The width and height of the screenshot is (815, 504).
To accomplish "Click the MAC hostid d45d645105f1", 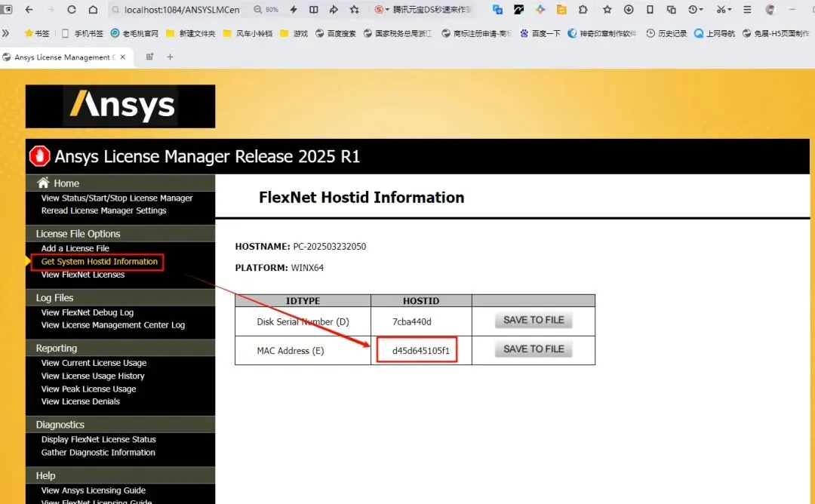I will pyautogui.click(x=420, y=351).
